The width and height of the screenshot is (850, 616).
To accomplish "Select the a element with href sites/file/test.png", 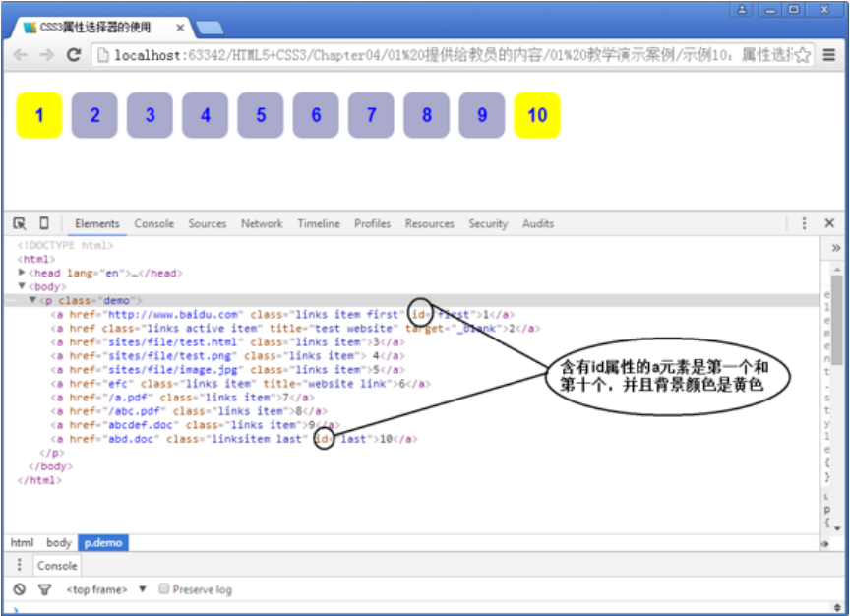I will [227, 356].
